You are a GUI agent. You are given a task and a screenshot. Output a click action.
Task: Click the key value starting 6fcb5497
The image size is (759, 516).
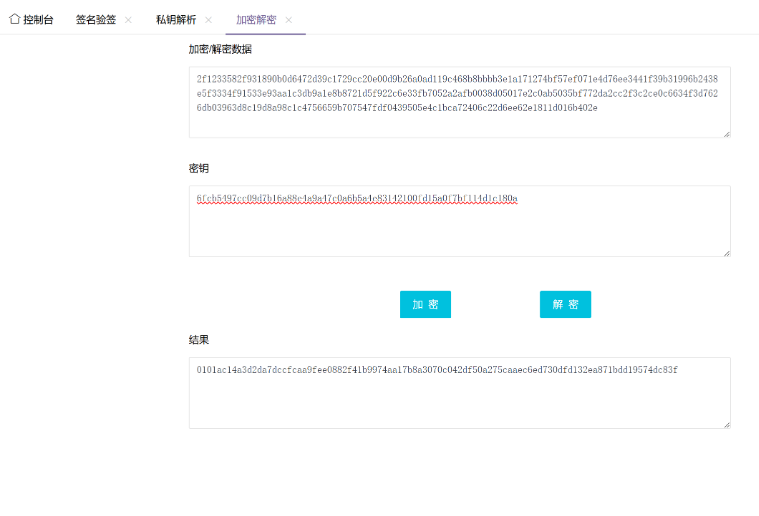click(x=357, y=198)
